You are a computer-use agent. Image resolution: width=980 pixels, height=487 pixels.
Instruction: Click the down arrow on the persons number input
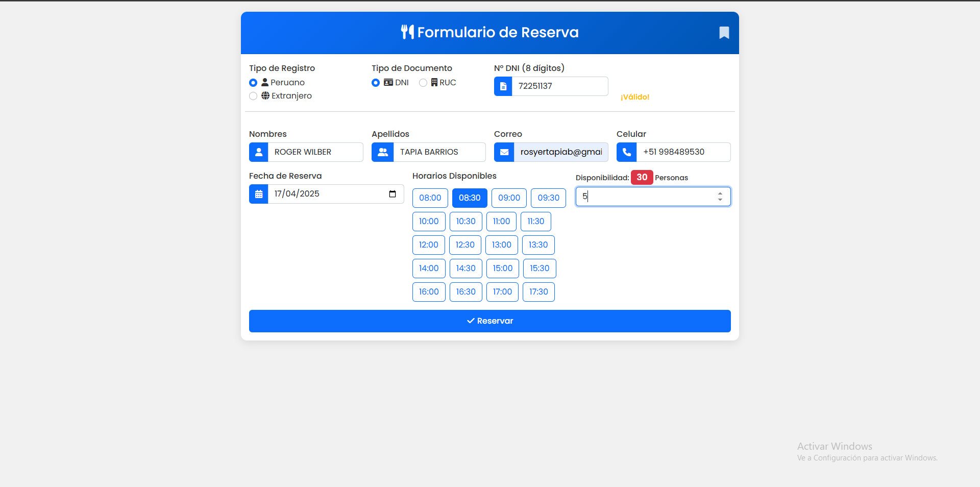tap(720, 200)
